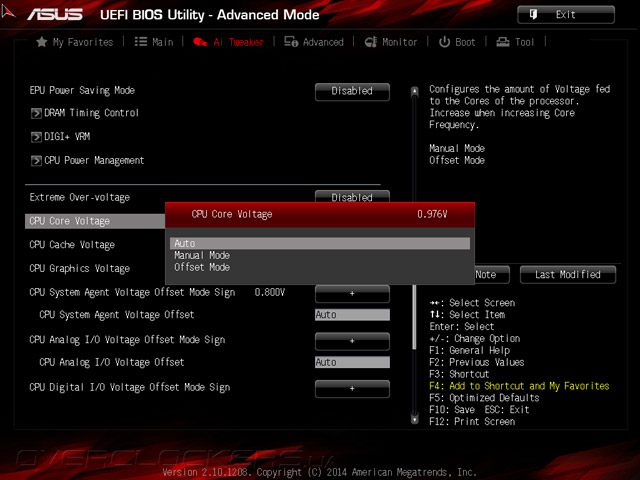The height and width of the screenshot is (480, 640).
Task: Open the Extreme Over-voltage Disabled dropdown
Action: click(352, 196)
